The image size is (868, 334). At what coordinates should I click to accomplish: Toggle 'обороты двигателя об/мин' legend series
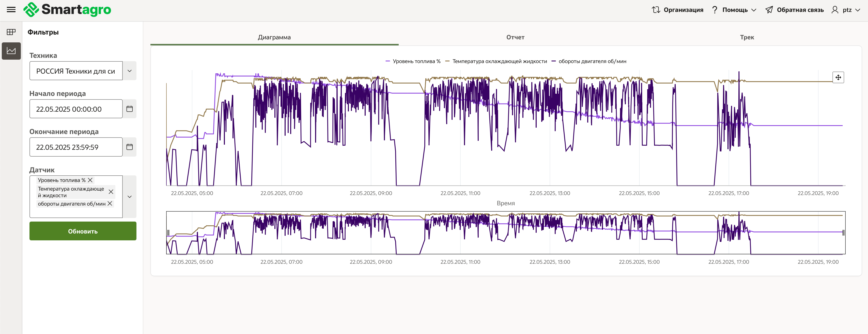589,61
